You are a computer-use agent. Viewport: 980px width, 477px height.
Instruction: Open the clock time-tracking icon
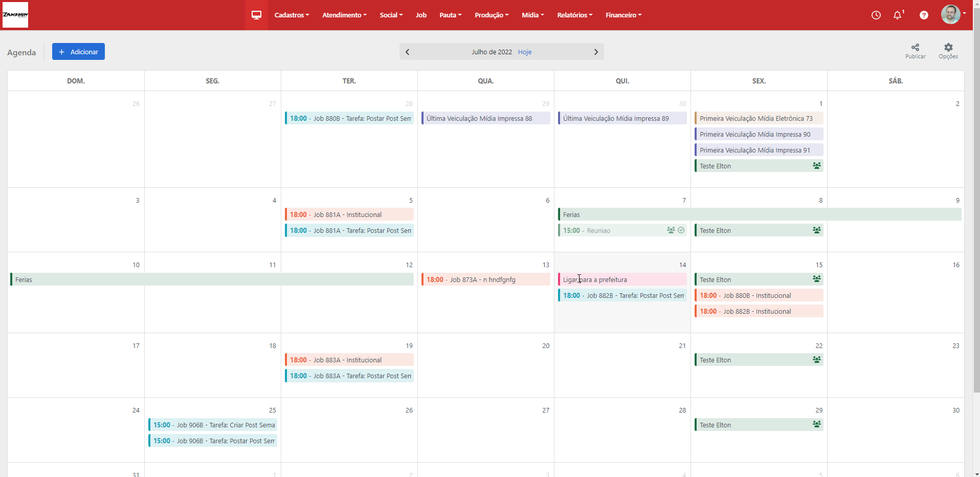(876, 15)
